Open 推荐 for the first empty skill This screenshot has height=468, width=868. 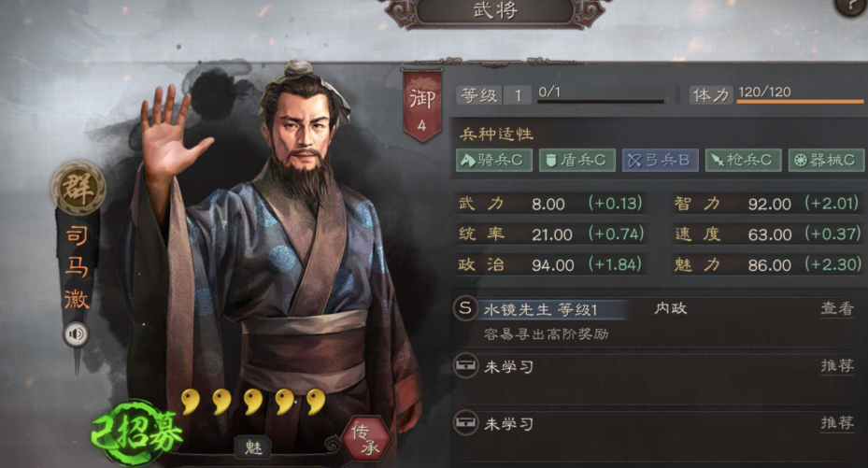point(837,365)
